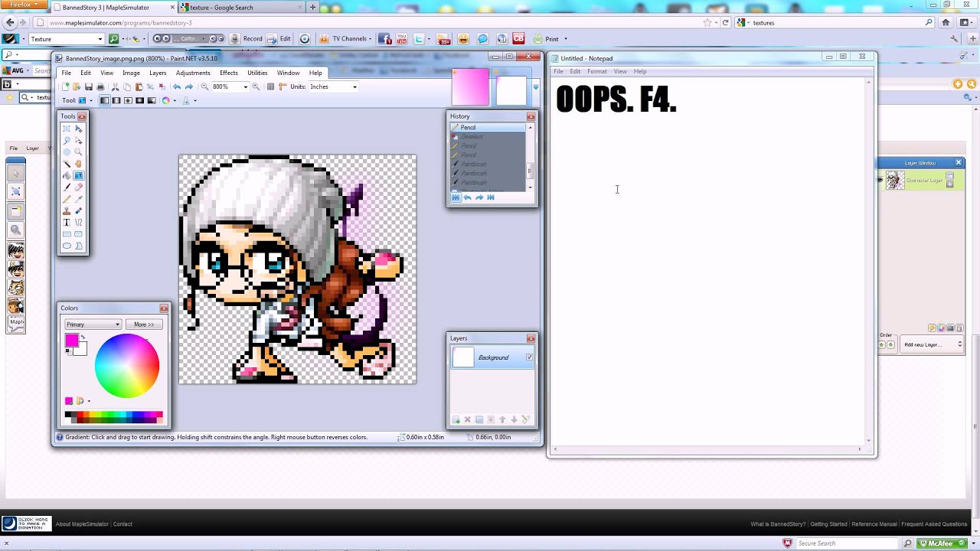
Task: Enable radial gradient mode
Action: tap(139, 100)
